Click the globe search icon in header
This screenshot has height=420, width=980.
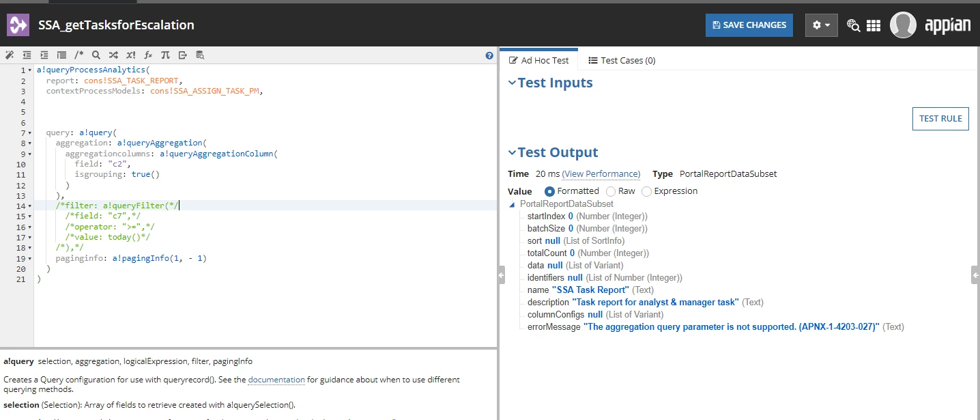[x=853, y=25]
